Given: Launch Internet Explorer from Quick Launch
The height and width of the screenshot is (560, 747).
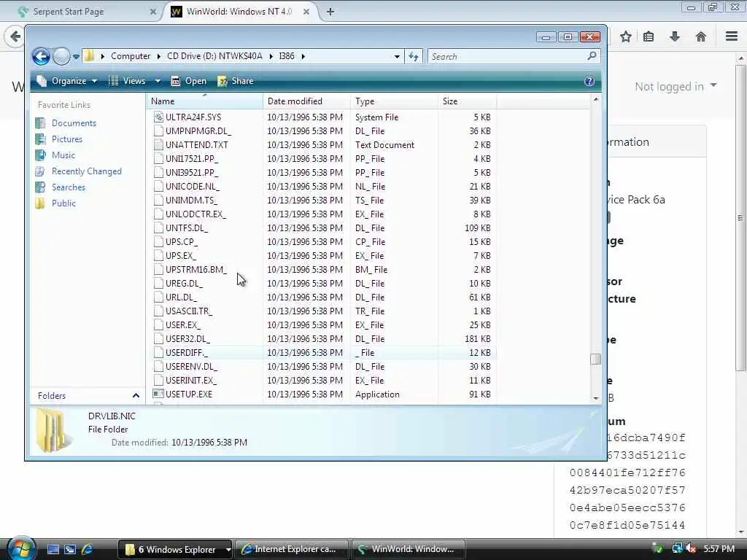Looking at the screenshot, I should point(88,549).
